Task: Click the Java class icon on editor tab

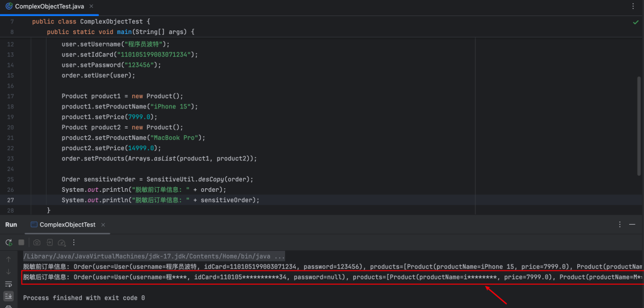Action: click(x=9, y=6)
